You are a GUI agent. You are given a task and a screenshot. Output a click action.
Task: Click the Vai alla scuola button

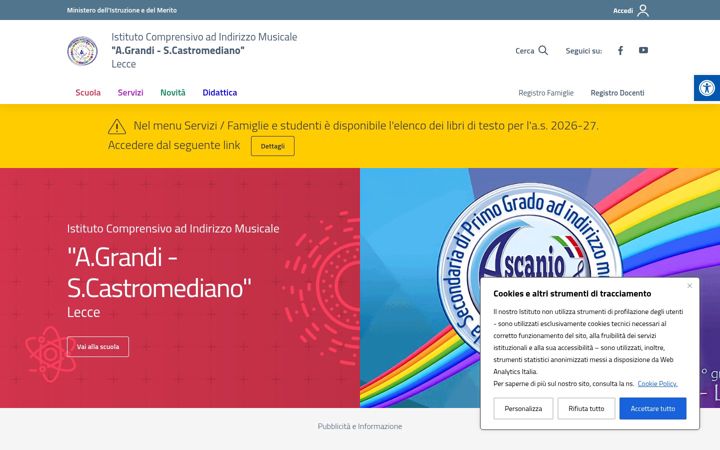pos(98,347)
